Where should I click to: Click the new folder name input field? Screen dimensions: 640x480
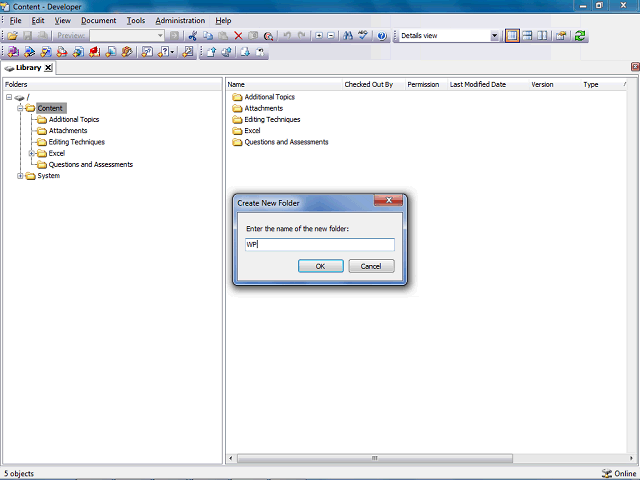tap(320, 244)
